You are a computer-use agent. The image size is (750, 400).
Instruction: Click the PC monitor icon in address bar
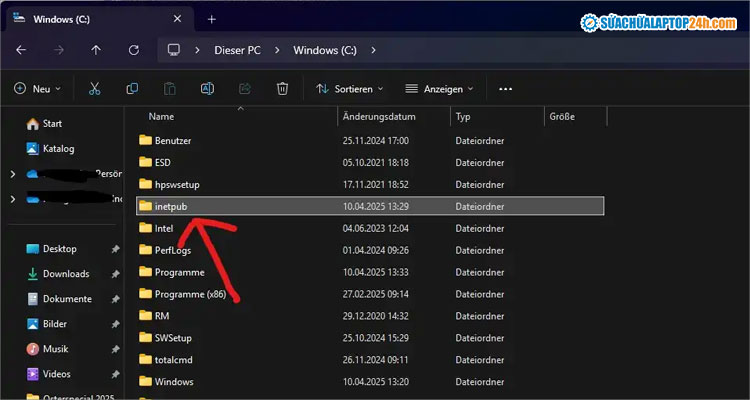coord(174,50)
